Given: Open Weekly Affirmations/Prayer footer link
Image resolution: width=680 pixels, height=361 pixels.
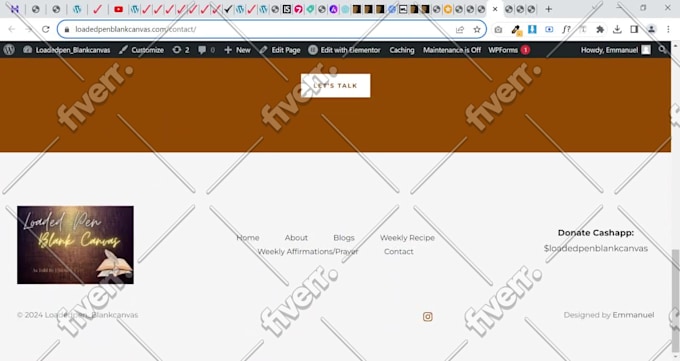Looking at the screenshot, I should [308, 252].
